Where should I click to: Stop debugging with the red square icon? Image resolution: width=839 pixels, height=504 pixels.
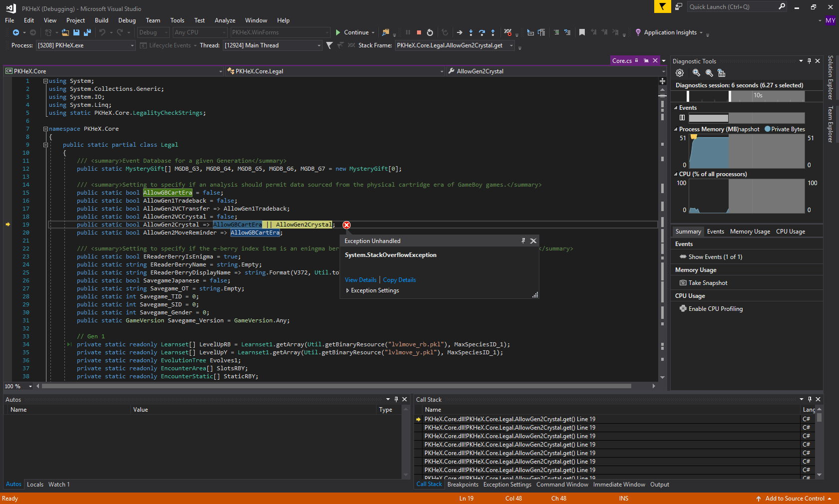click(x=419, y=32)
